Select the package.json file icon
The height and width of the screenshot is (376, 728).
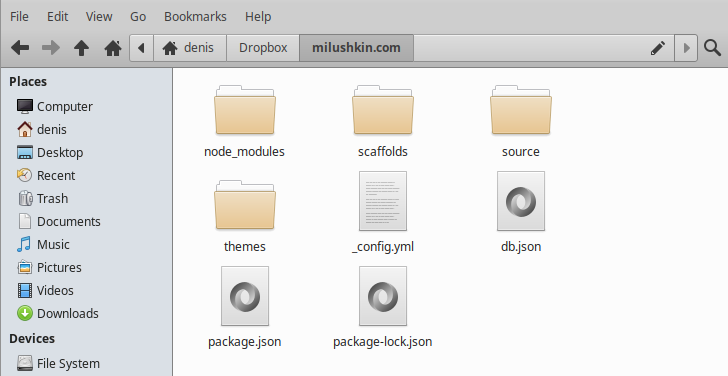pyautogui.click(x=245, y=296)
